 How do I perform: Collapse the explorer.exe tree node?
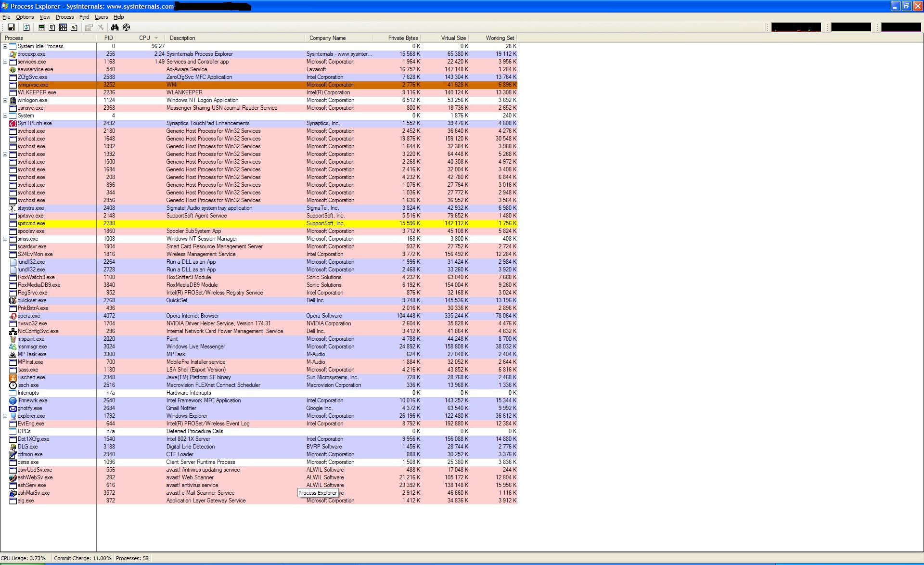5,416
